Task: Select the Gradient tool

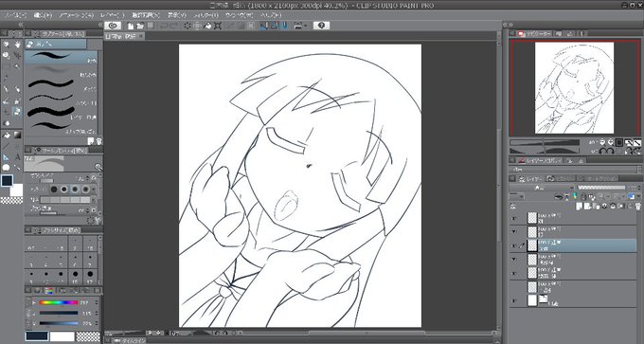Action: [17, 135]
